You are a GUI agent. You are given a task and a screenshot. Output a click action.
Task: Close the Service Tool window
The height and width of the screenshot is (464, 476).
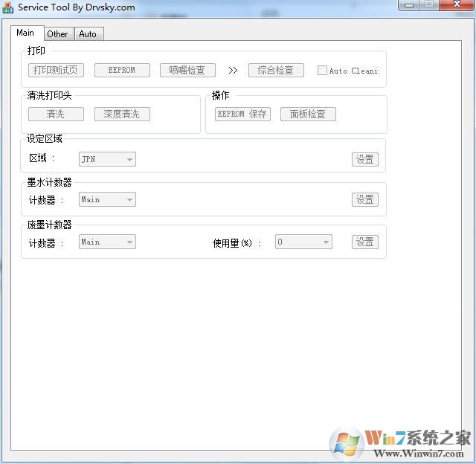pyautogui.click(x=456, y=4)
